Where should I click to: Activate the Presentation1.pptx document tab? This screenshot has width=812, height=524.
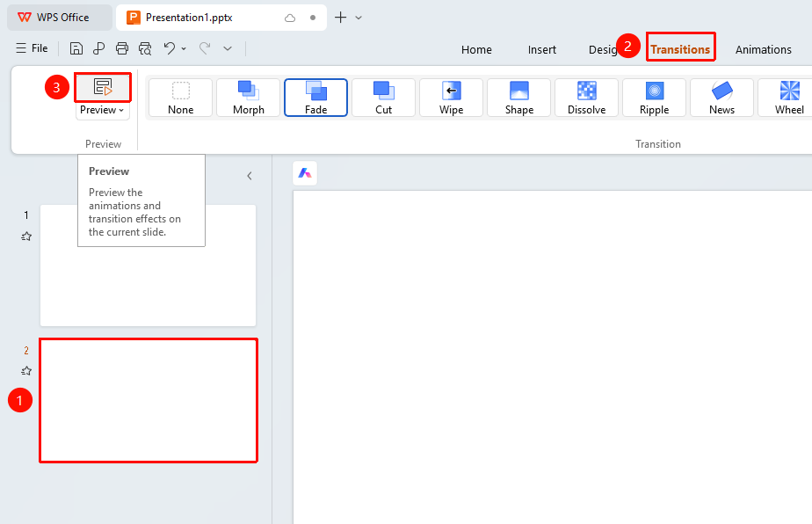coord(221,18)
